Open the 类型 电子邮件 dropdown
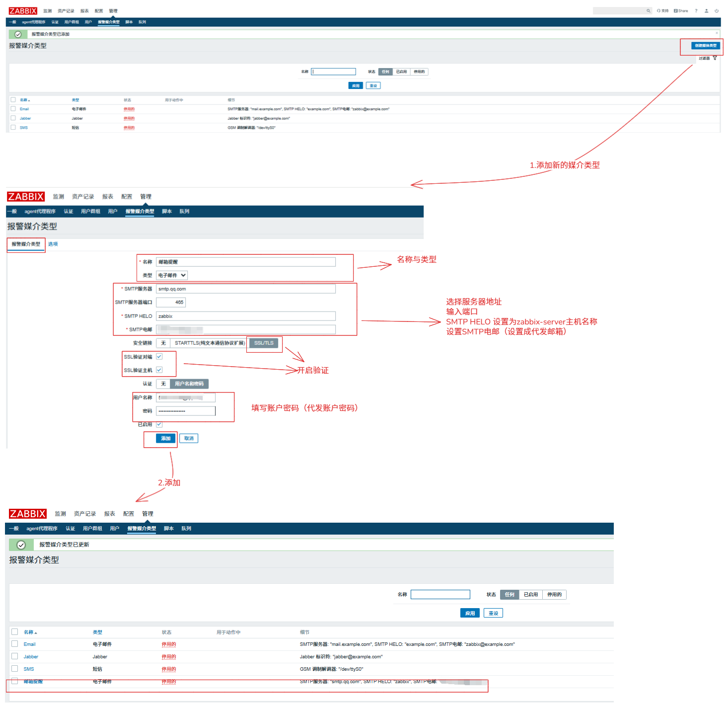Screen dimensions: 728x707 (172, 275)
